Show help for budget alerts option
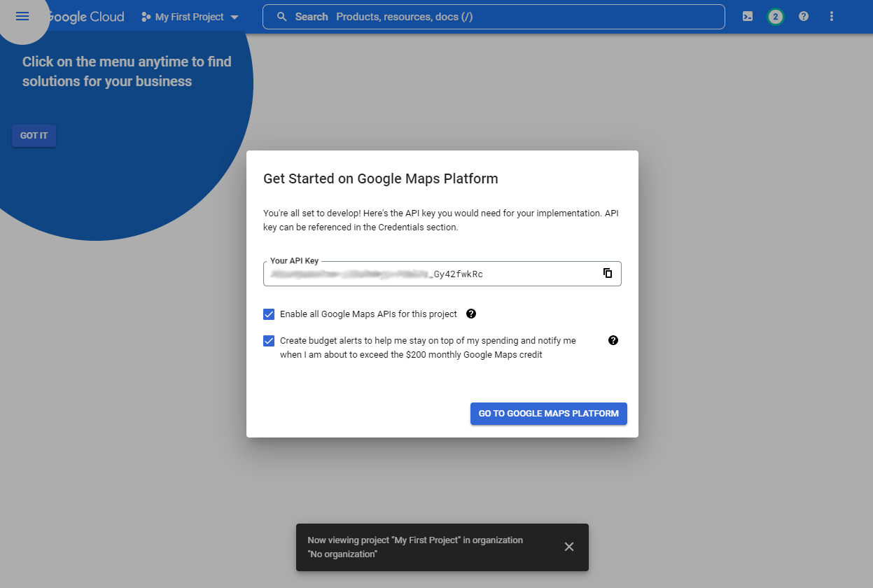 pos(613,340)
